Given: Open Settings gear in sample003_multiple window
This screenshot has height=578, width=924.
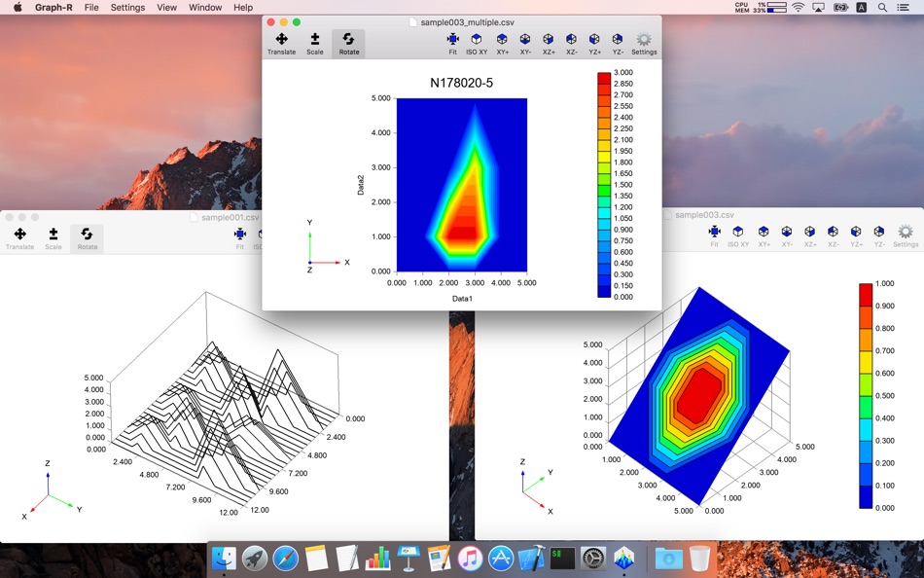Looking at the screenshot, I should pyautogui.click(x=644, y=44).
